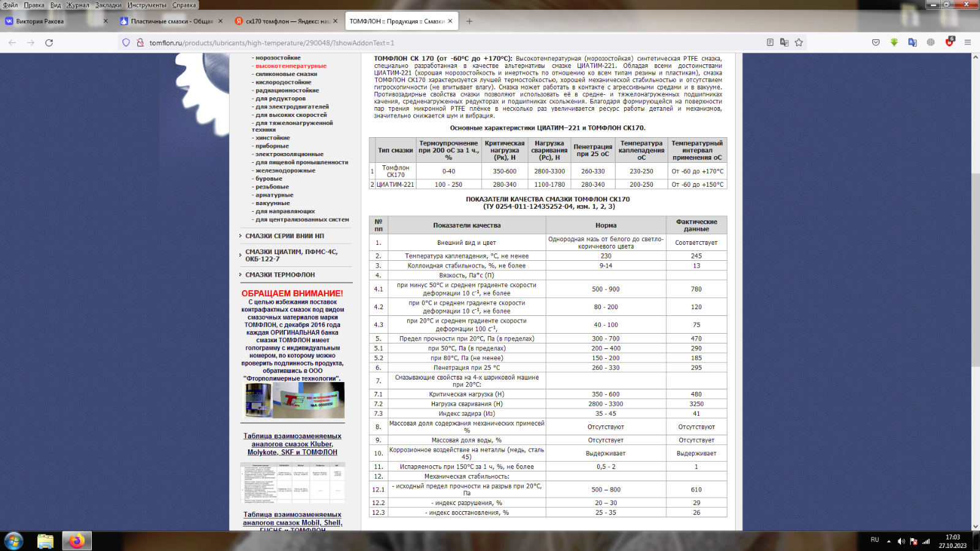Open the tracking protection shield in address bar
This screenshot has height=551, width=980.
pos(126,42)
